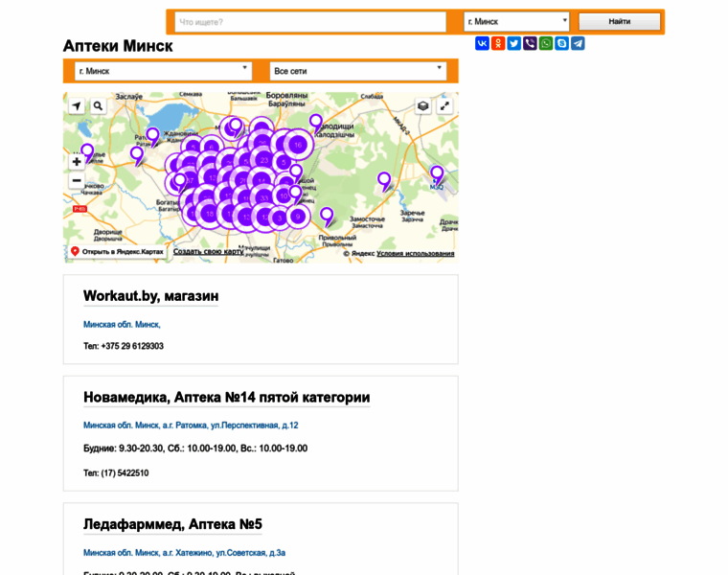Screen dimensions: 728x575
Task: Open the Все сети network dropdown
Action: click(358, 71)
